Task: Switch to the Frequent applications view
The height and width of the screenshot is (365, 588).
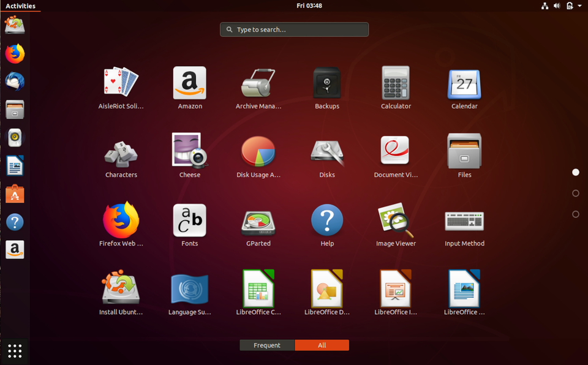Action: pyautogui.click(x=266, y=345)
